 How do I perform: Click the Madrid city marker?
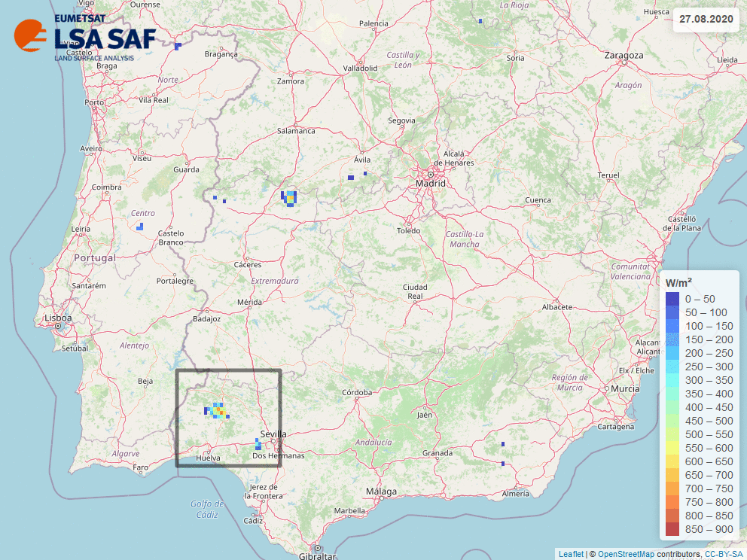(431, 174)
